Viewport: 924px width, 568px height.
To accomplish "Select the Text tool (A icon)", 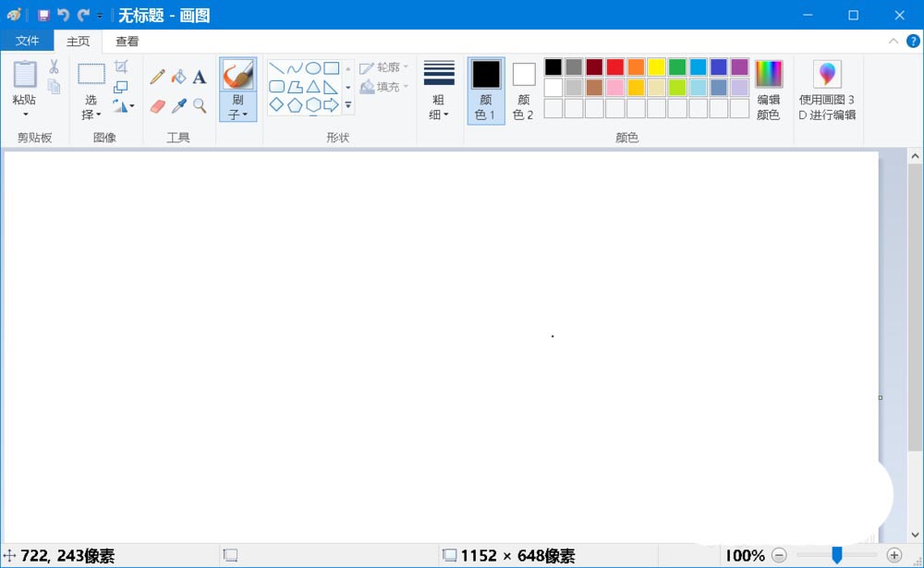I will (200, 77).
